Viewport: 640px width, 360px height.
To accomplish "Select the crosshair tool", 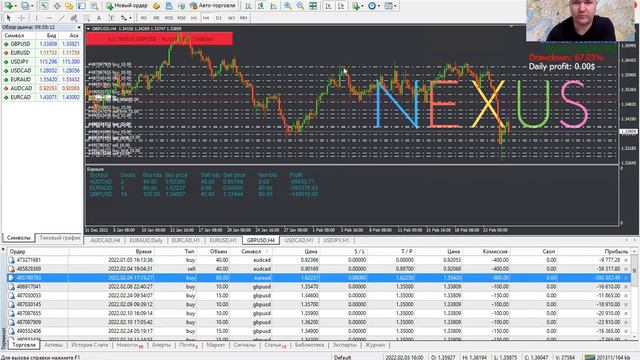I will click(x=21, y=18).
